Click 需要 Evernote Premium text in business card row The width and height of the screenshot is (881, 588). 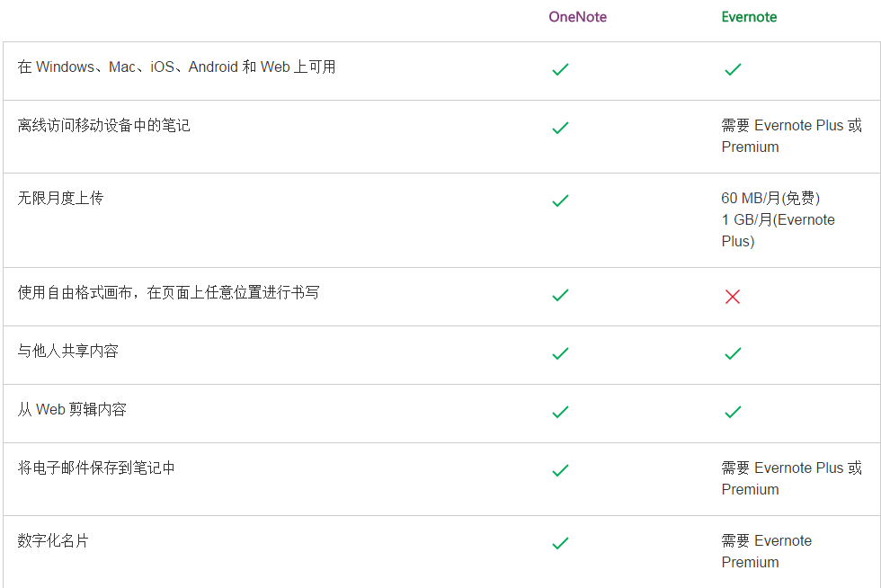(766, 551)
